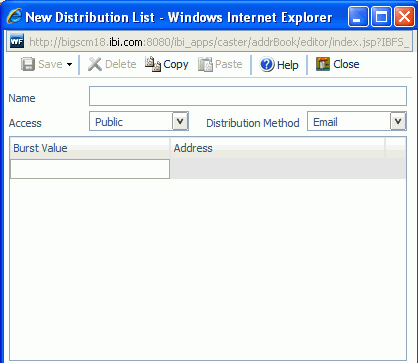This screenshot has width=418, height=363.
Task: Click the Paste clipboard icon
Action: [x=205, y=64]
